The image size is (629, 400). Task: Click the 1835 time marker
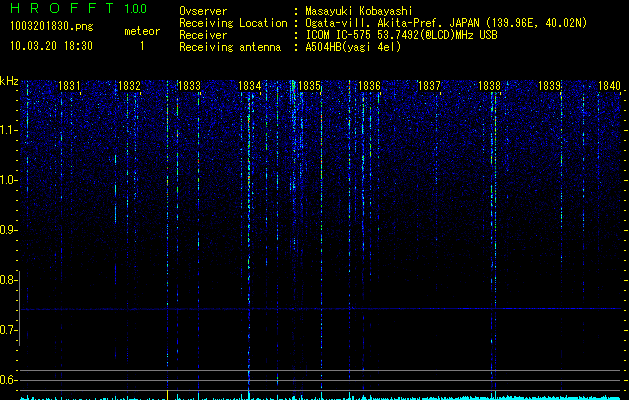click(x=309, y=86)
